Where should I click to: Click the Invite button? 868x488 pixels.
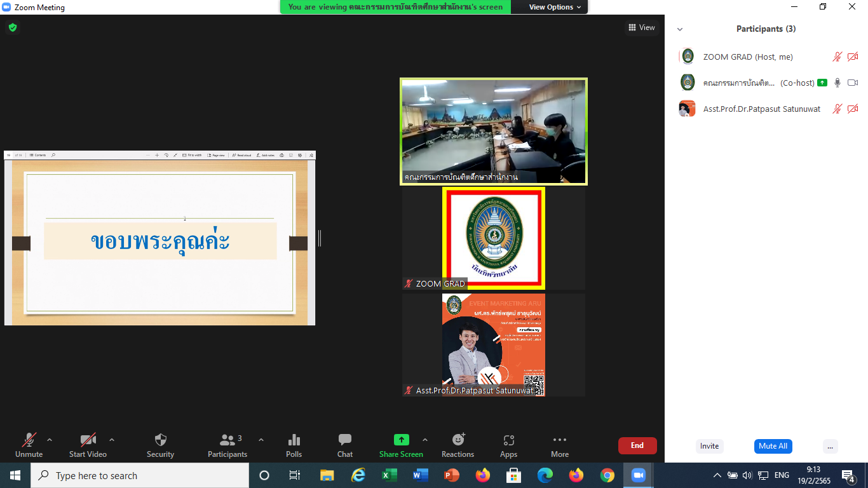pyautogui.click(x=709, y=446)
